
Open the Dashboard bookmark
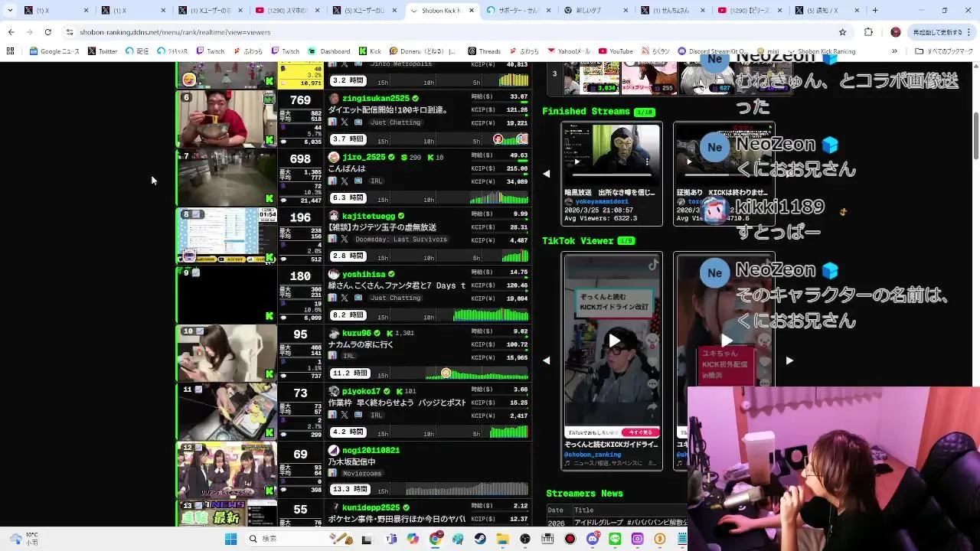click(x=329, y=51)
